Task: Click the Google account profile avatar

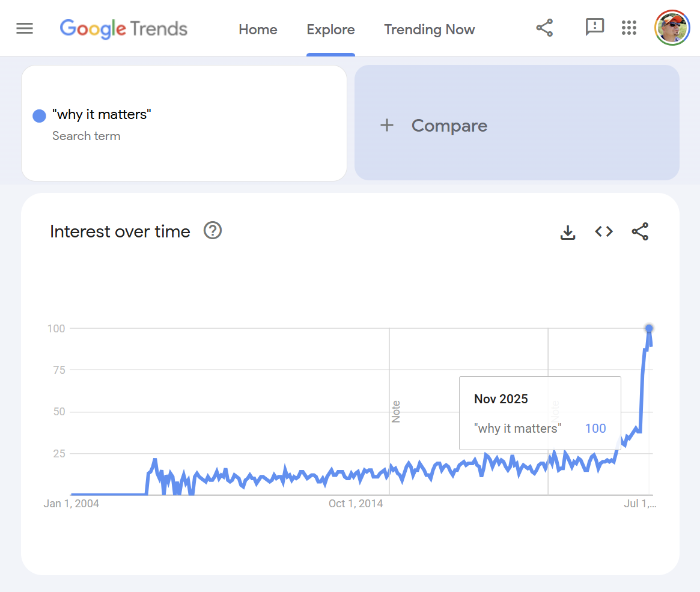Action: [x=672, y=28]
